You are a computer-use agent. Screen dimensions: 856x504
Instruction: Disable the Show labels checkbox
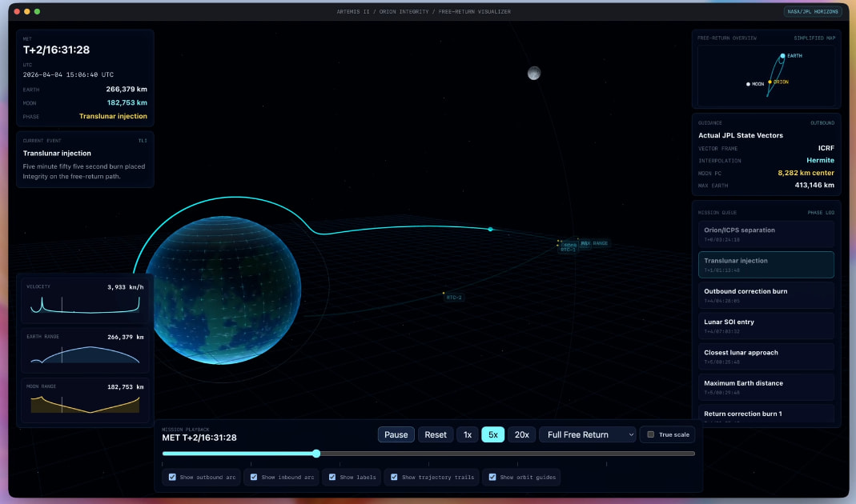pyautogui.click(x=332, y=478)
